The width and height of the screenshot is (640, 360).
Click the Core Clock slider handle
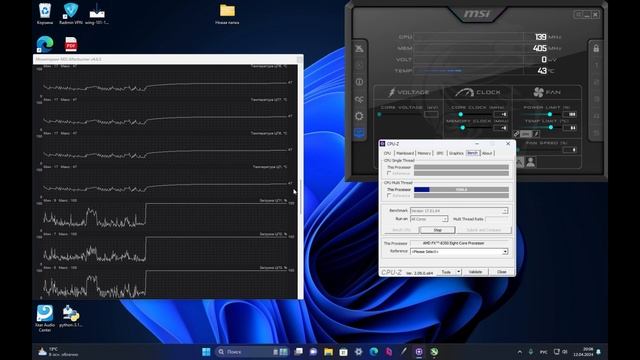click(x=460, y=115)
